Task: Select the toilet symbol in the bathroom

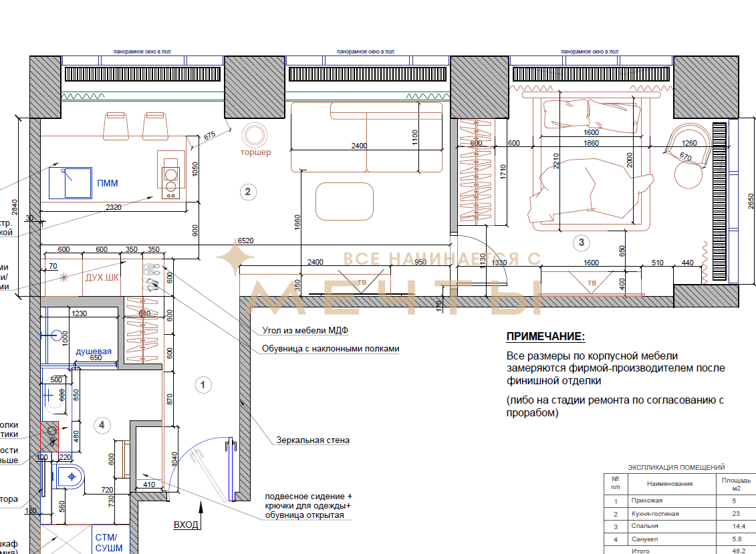Action: (69, 478)
